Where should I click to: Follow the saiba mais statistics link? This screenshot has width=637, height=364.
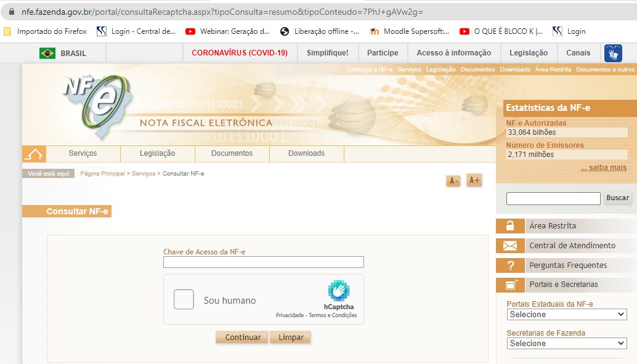point(604,168)
